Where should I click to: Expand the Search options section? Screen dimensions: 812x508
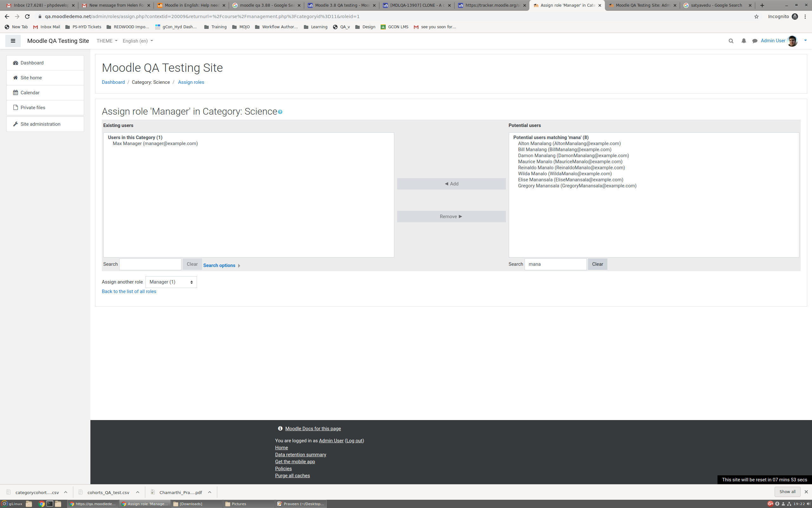point(221,265)
